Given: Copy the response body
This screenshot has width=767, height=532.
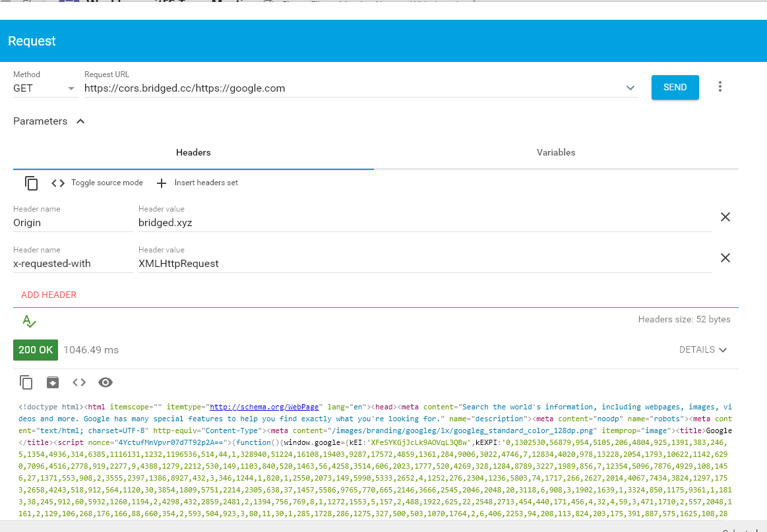Looking at the screenshot, I should pyautogui.click(x=26, y=382).
